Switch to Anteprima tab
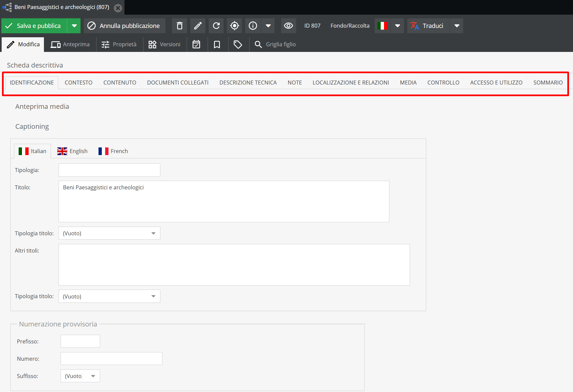 click(x=70, y=44)
